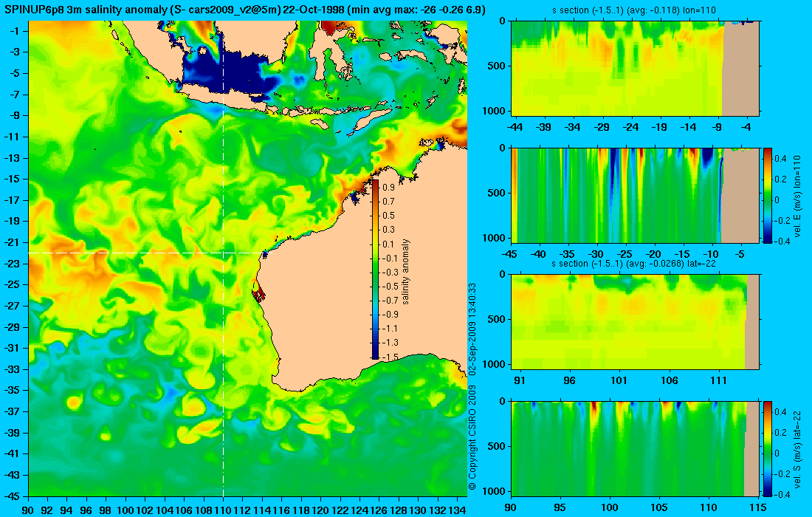Click the SPINUP6p8 salinity anomaly title text
The height and width of the screenshot is (517, 812).
click(x=245, y=10)
